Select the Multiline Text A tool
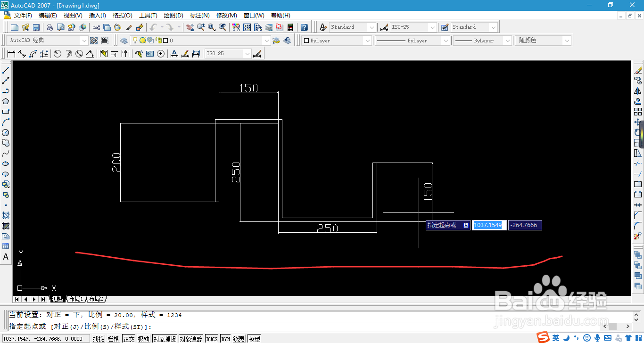 [6, 257]
